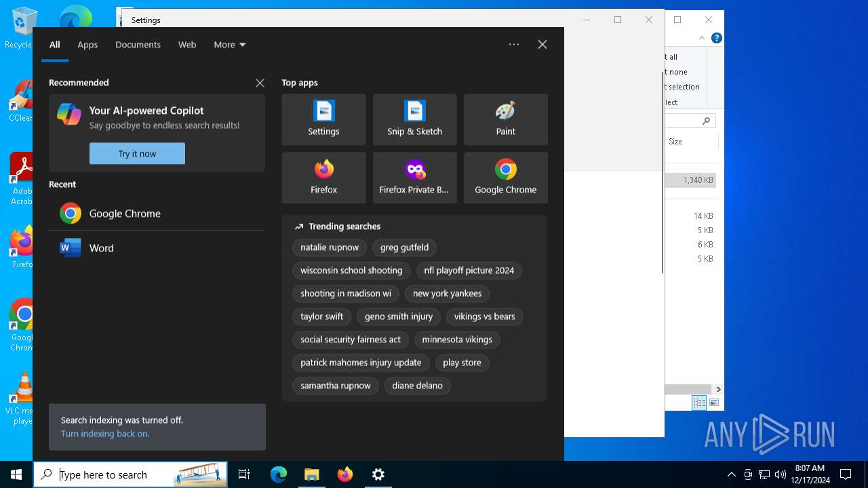This screenshot has height=488, width=868.
Task: Open Task View on taskbar
Action: (x=244, y=474)
